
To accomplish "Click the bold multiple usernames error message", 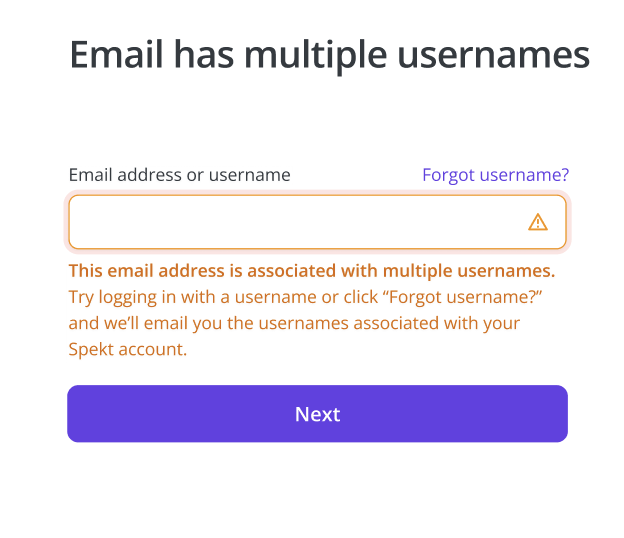I will 312,271.
